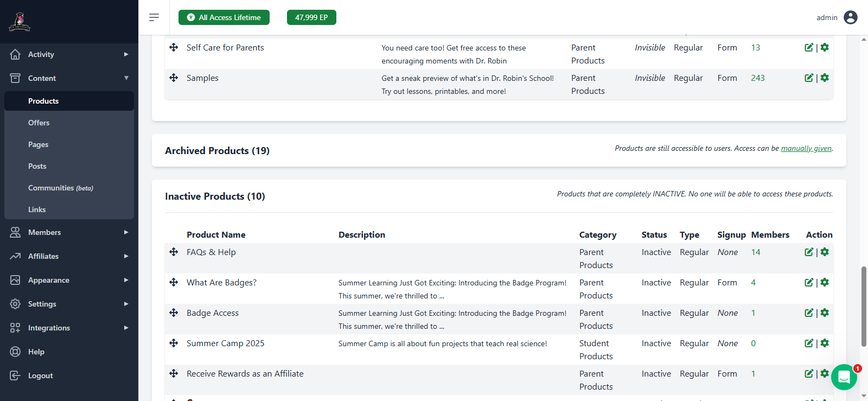Open the live chat widget

click(844, 377)
